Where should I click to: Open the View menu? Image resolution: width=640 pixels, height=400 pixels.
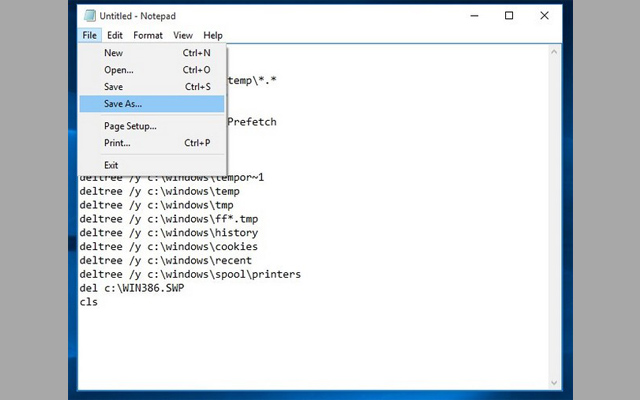(182, 35)
